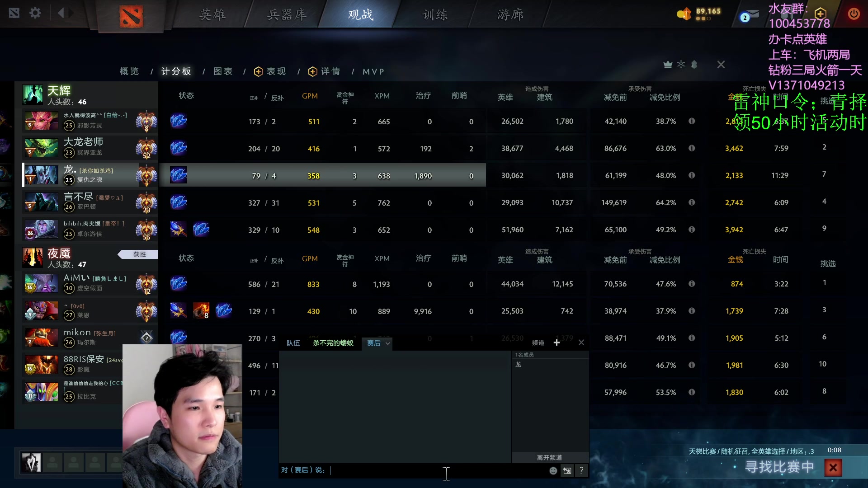Click 治疗 column header in 夜魇 table
The image size is (868, 488).
(423, 258)
